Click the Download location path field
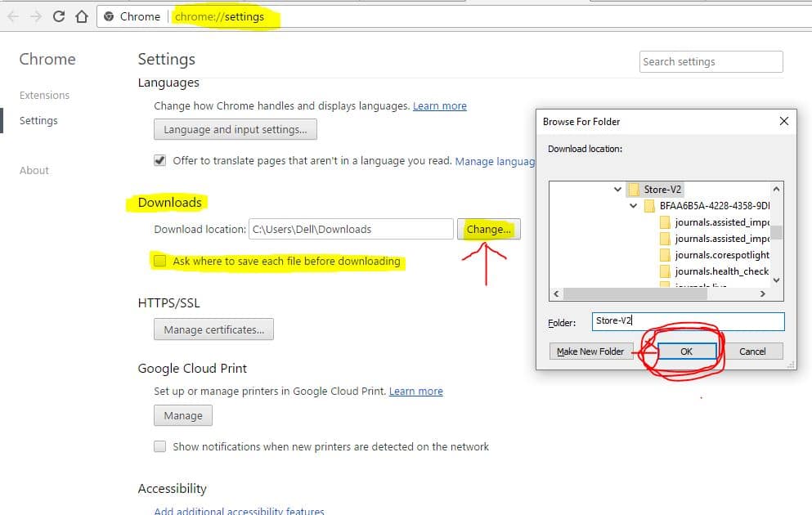Screen dimensions: 812x515 351,229
